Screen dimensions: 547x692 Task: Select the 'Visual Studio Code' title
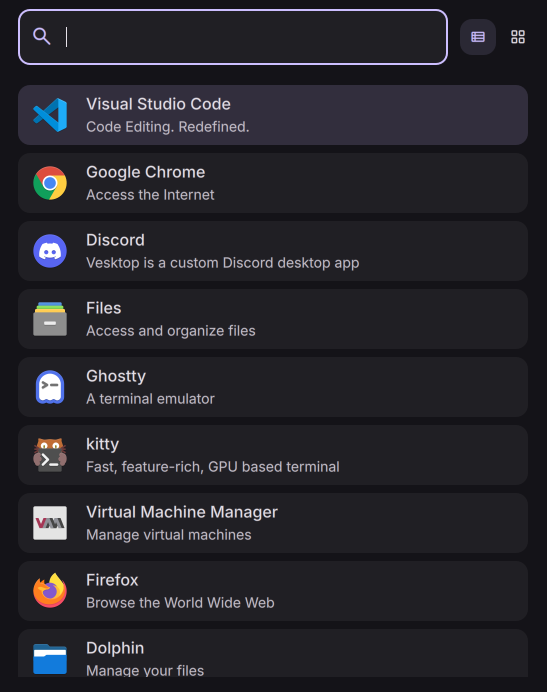tap(158, 104)
